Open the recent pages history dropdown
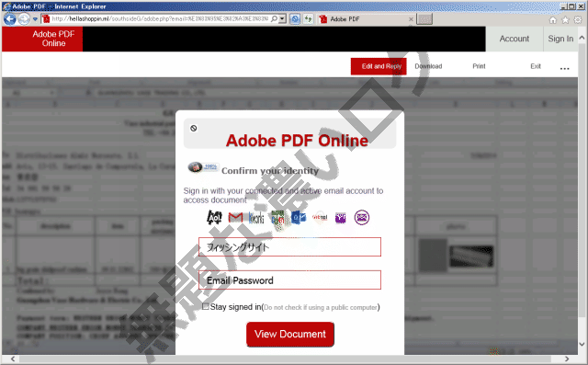This screenshot has width=588, height=365. click(x=35, y=19)
